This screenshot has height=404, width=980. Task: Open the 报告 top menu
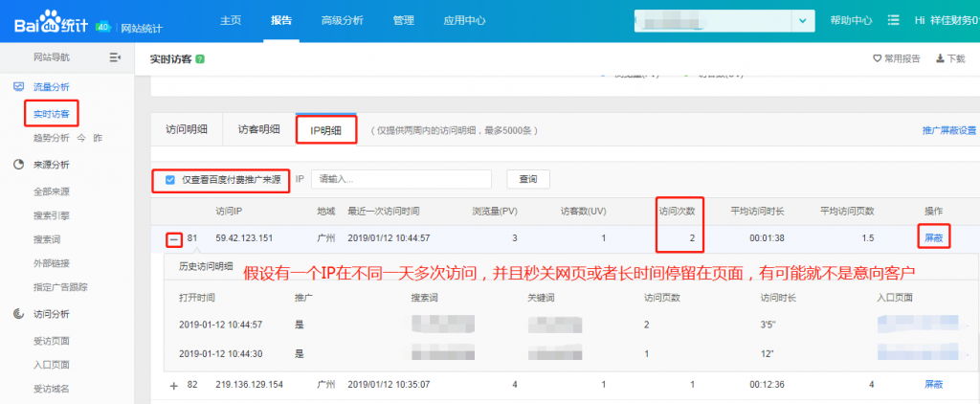pyautogui.click(x=281, y=20)
